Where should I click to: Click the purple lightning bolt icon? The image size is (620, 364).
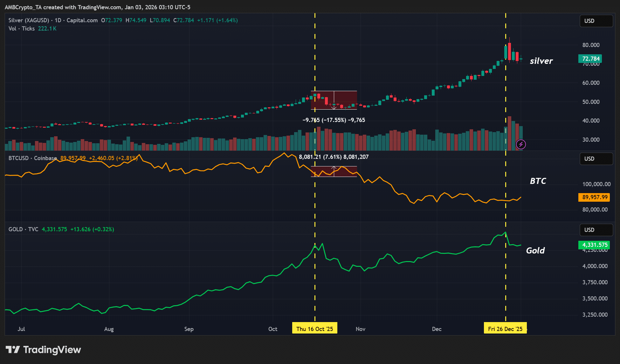(x=520, y=145)
